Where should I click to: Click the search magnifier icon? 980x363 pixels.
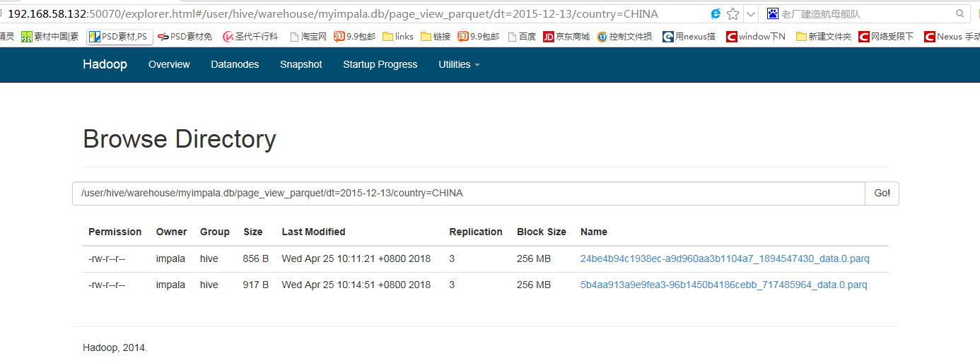[x=959, y=13]
